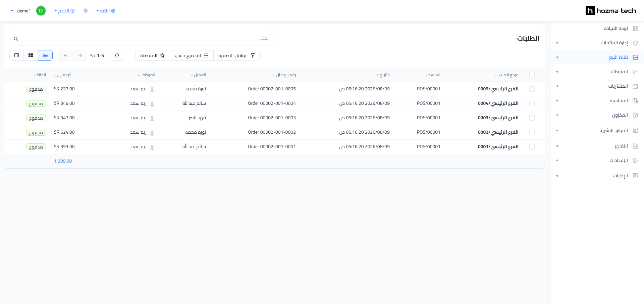Check the box for order الفرع الرئيسي/0003
The image size is (644, 304).
coord(532,118)
